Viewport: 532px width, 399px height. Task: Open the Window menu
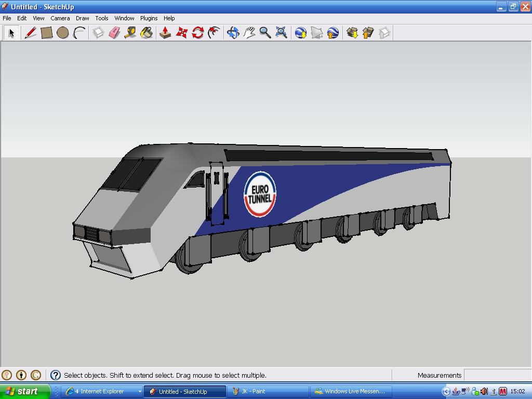pyautogui.click(x=124, y=18)
